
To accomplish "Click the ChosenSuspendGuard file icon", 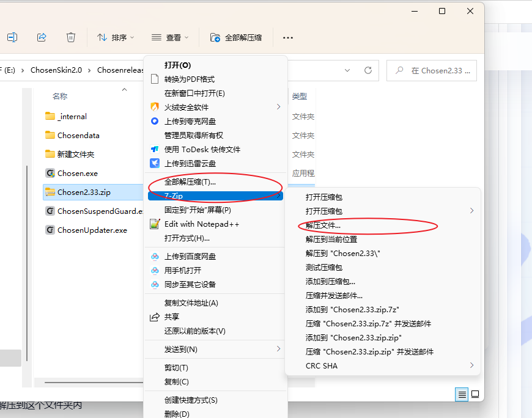I will (50, 211).
